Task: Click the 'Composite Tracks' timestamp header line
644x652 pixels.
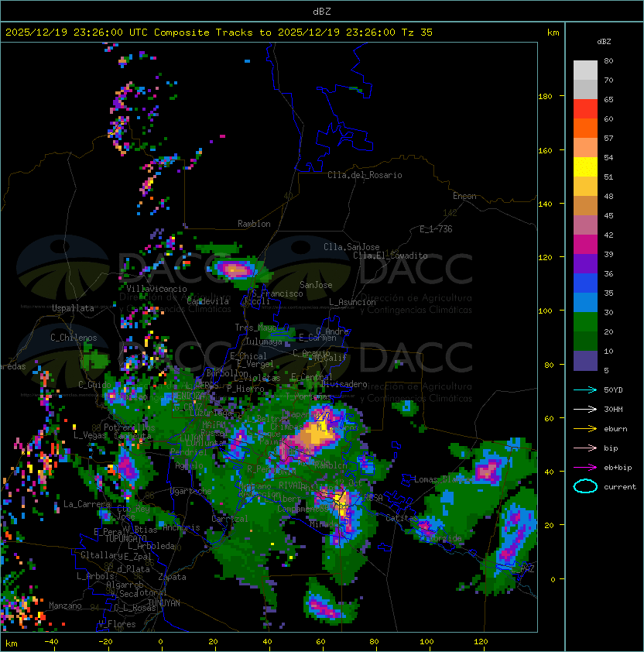Action: (219, 33)
